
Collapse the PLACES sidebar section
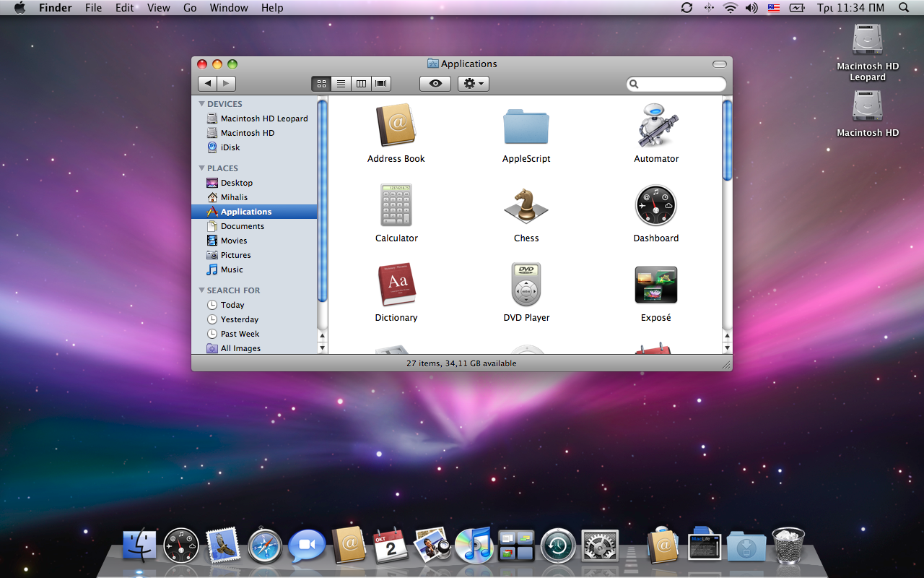click(202, 168)
